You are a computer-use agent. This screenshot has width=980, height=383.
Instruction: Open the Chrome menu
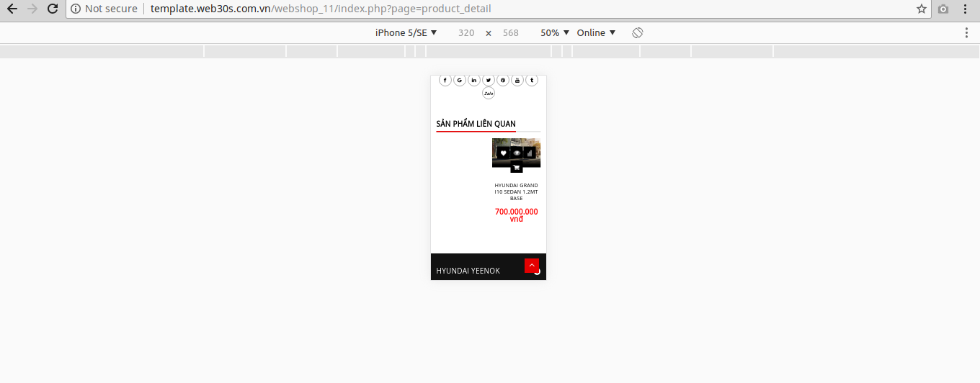click(x=966, y=9)
